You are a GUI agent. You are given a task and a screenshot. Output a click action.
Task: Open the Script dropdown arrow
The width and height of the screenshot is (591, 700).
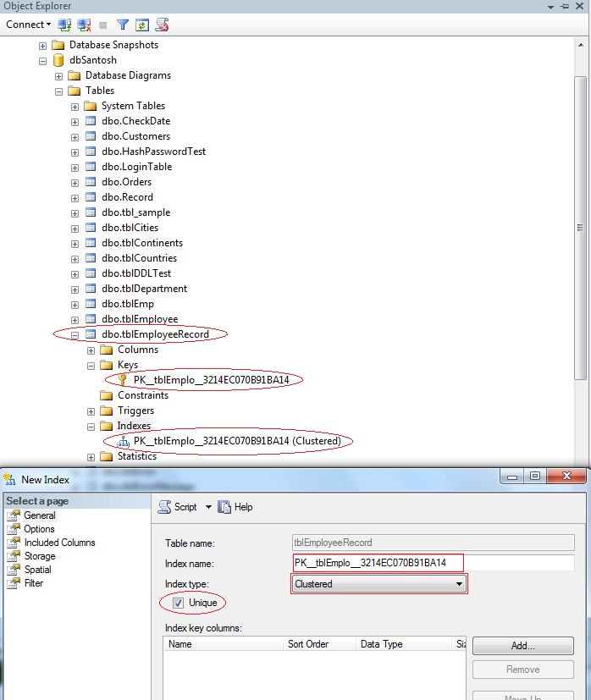208,507
